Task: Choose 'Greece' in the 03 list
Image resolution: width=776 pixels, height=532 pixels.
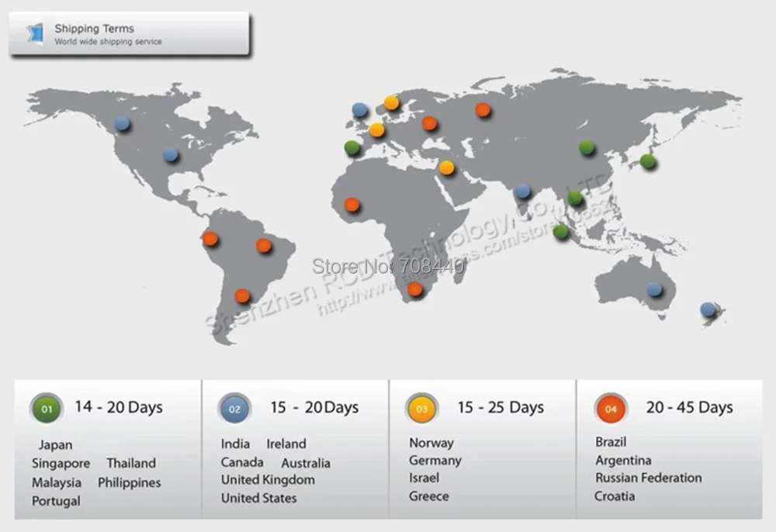Action: [428, 496]
